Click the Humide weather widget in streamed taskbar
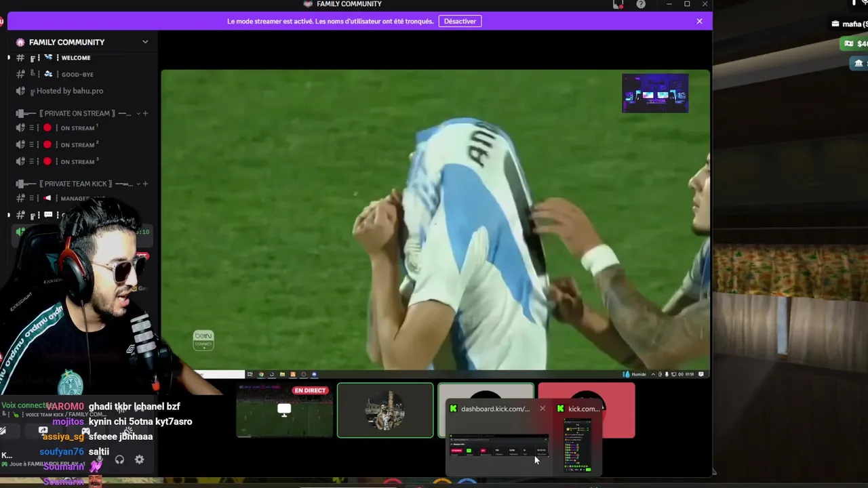Image resolution: width=868 pixels, height=488 pixels. pos(635,374)
